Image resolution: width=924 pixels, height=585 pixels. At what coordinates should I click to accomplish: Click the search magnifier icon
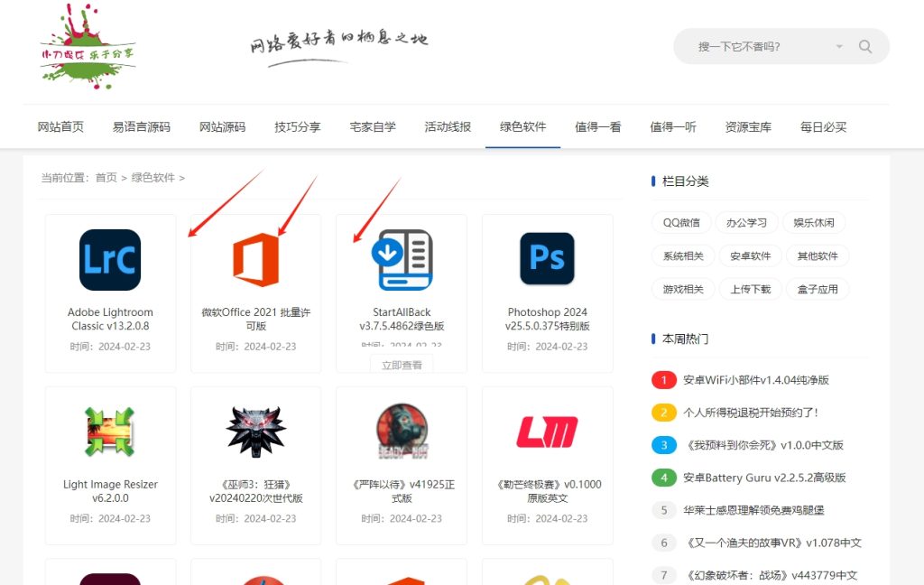tap(865, 47)
